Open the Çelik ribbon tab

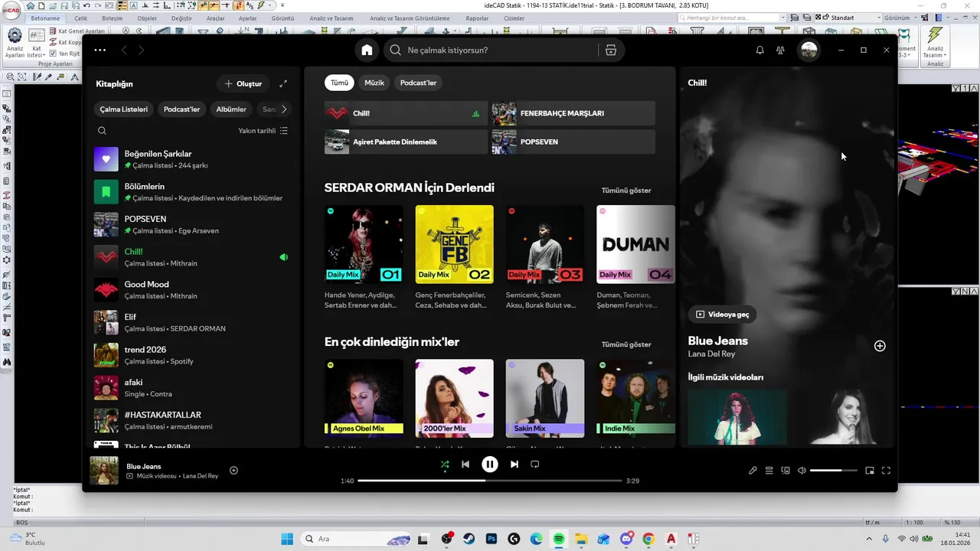pyautogui.click(x=81, y=18)
